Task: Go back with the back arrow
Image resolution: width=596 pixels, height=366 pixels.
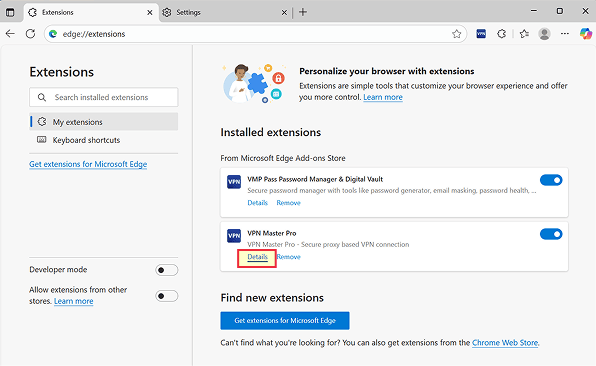Action: (x=10, y=34)
